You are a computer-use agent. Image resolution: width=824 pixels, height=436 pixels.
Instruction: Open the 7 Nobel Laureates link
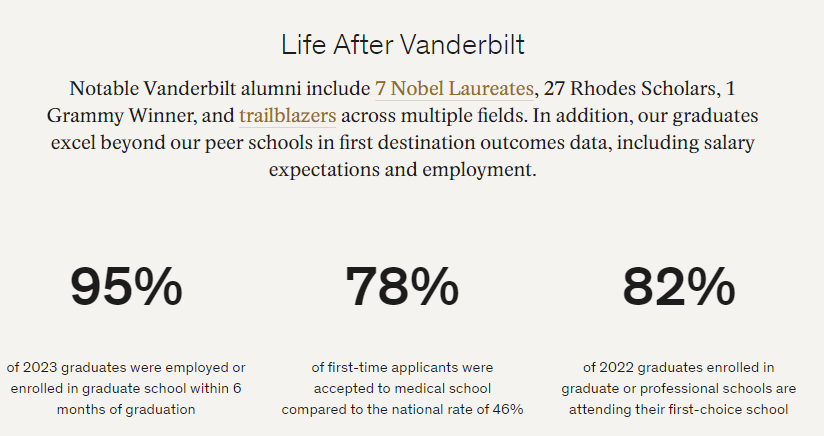(454, 89)
